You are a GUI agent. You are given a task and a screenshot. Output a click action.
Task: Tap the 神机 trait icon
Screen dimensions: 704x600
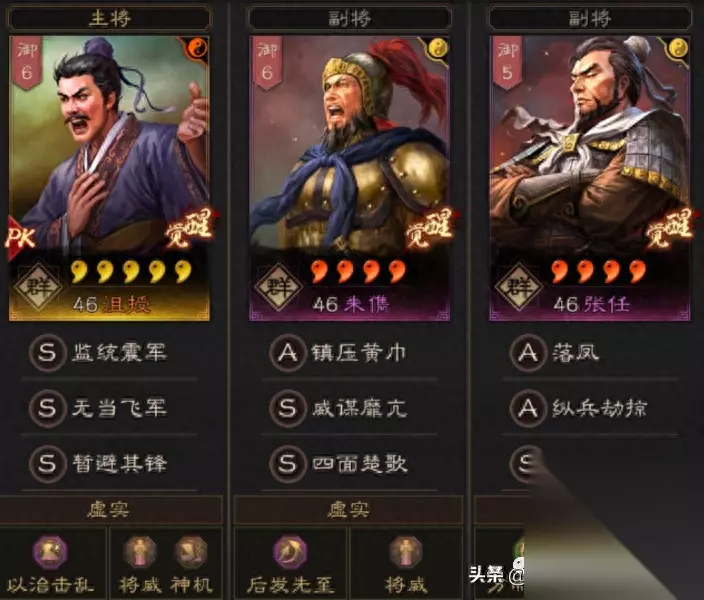[191, 552]
